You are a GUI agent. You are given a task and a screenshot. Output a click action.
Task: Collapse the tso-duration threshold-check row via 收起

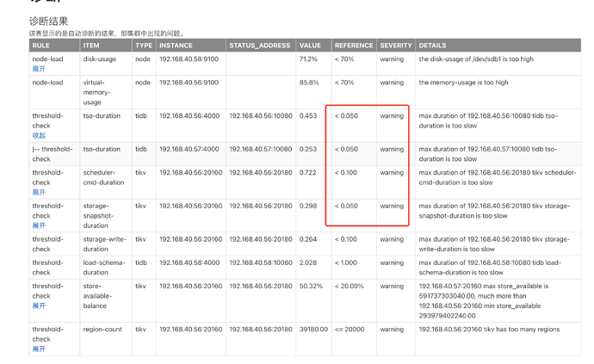(39, 136)
